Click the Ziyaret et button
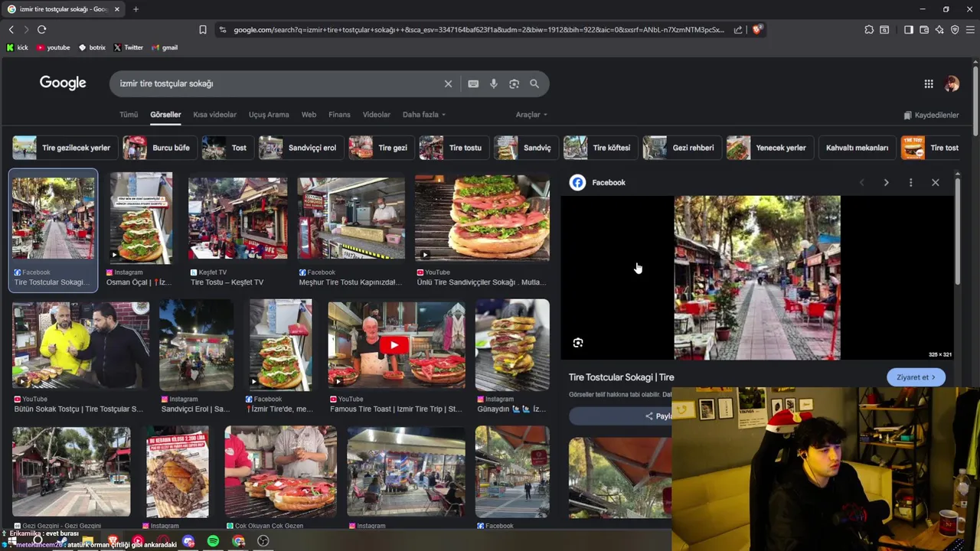Viewport: 980px width, 551px height. pyautogui.click(x=916, y=377)
